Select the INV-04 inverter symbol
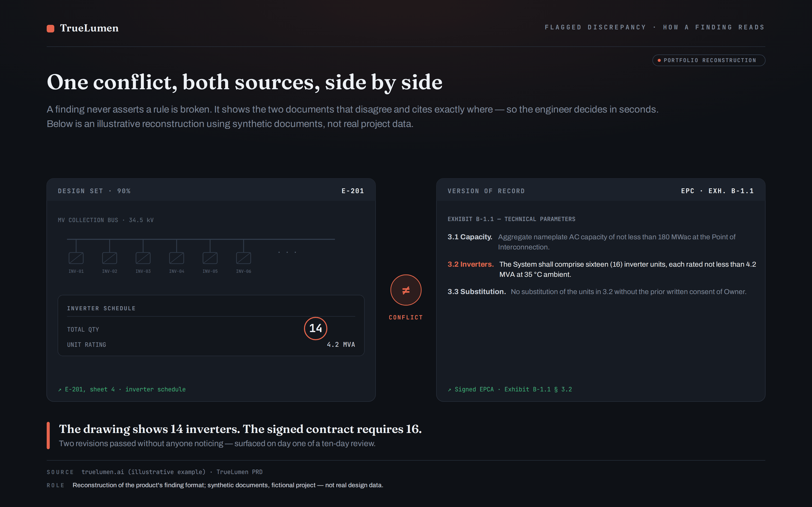 pyautogui.click(x=177, y=258)
